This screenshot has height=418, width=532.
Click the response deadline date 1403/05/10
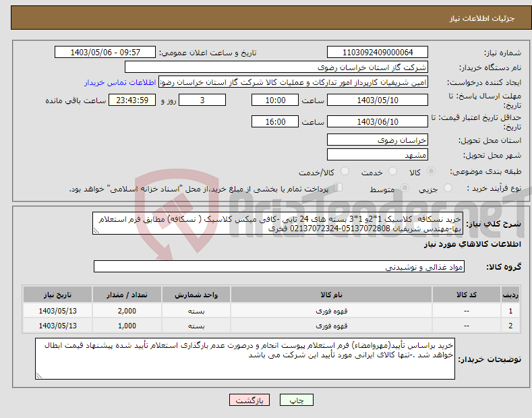[378, 100]
